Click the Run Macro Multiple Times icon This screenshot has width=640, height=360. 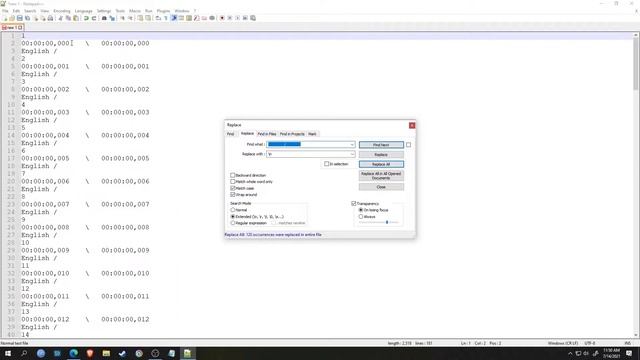245,18
